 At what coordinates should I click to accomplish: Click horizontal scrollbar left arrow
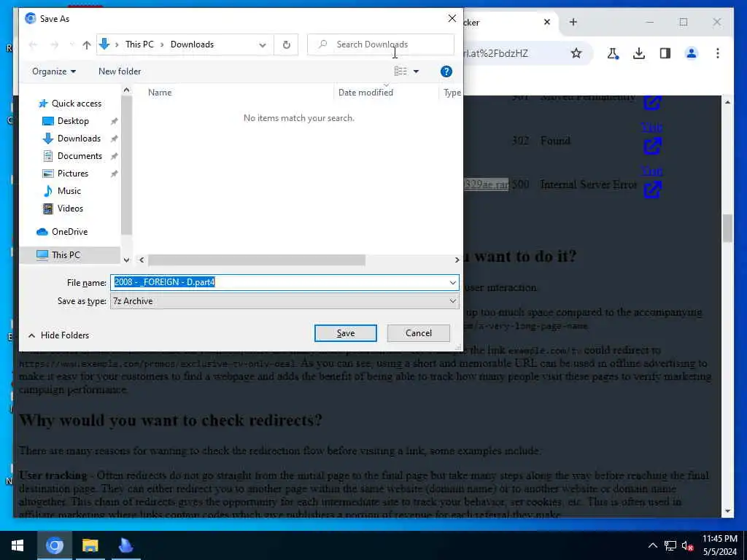[142, 260]
